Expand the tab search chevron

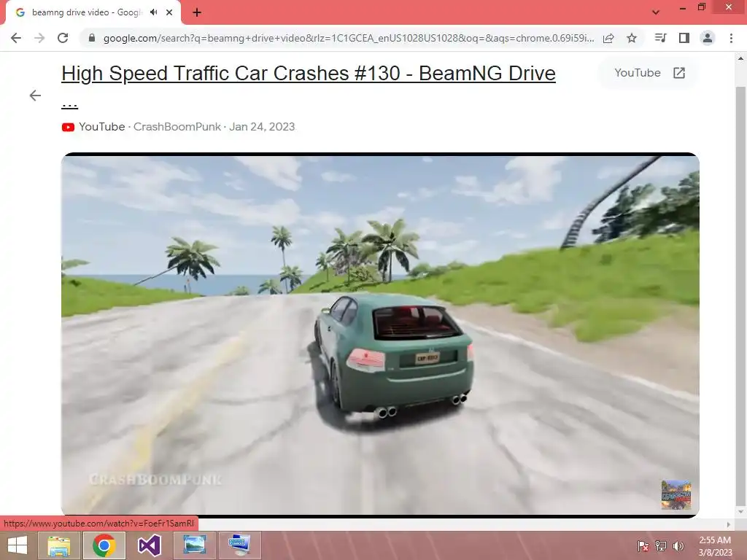(656, 12)
